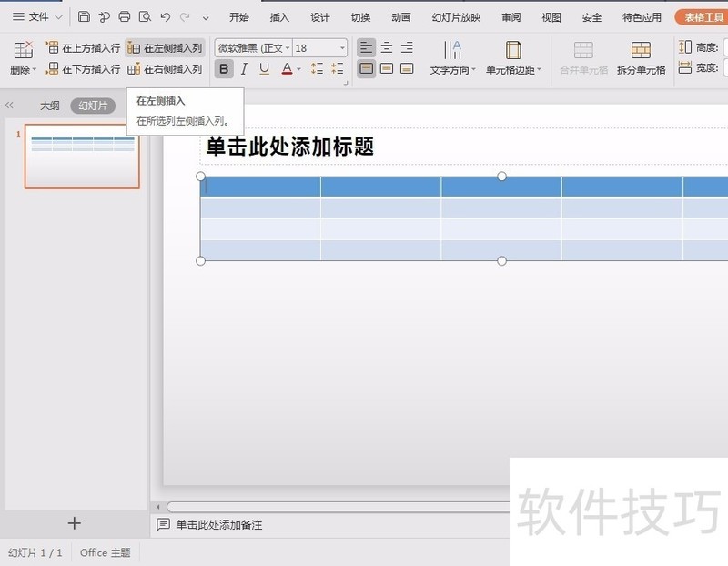Screen dimensions: 728x566
Task: Expand the font color dropdown arrow
Action: click(299, 69)
